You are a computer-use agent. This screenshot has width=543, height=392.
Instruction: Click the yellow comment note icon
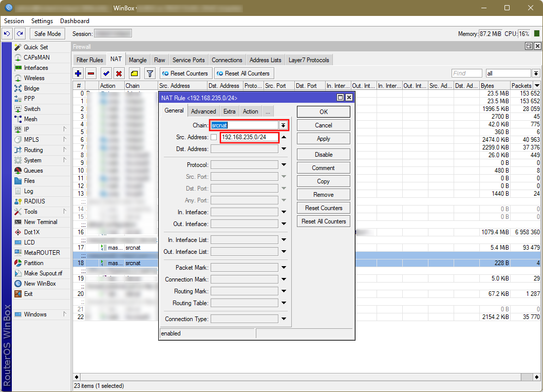tap(134, 73)
